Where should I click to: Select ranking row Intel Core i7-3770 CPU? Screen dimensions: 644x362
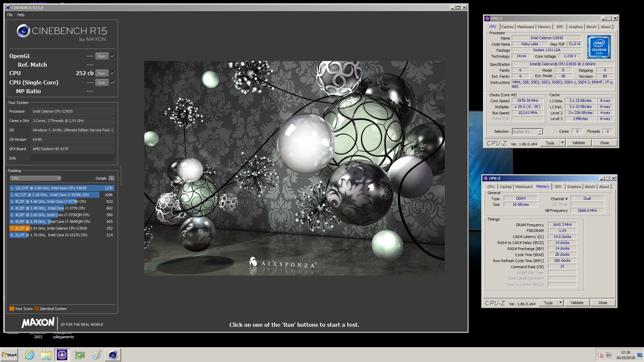62,208
